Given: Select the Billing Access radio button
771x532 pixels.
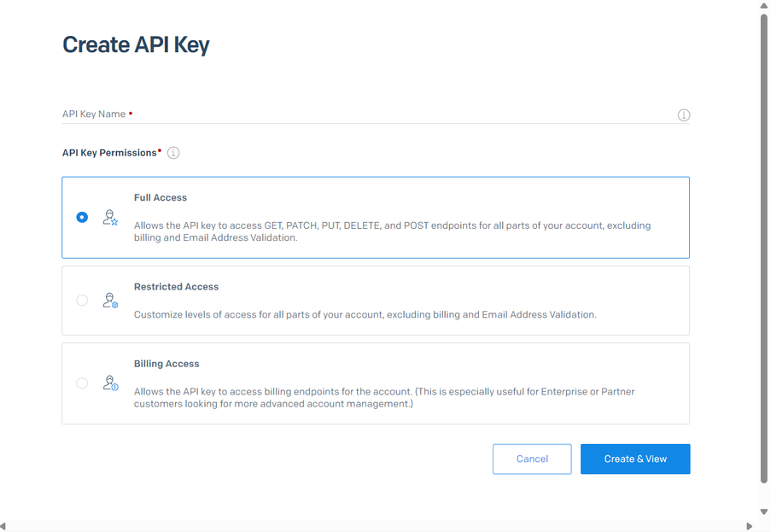Looking at the screenshot, I should (82, 383).
